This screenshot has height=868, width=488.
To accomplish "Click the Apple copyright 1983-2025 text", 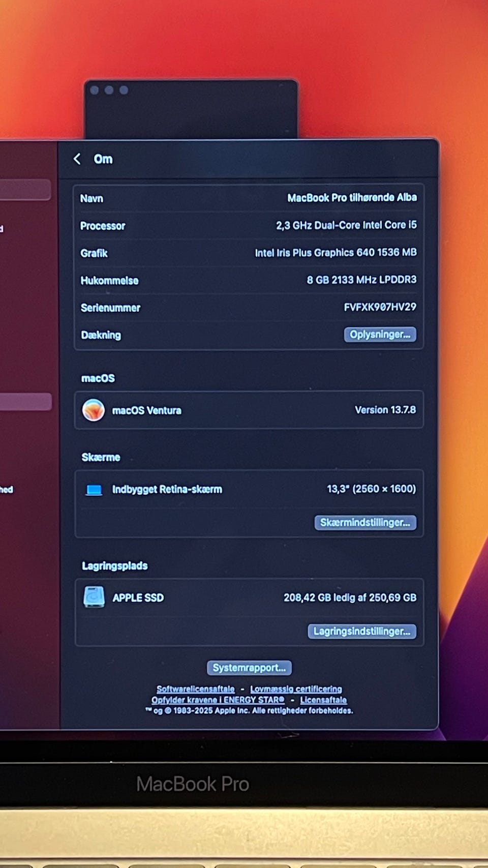I will 249,711.
